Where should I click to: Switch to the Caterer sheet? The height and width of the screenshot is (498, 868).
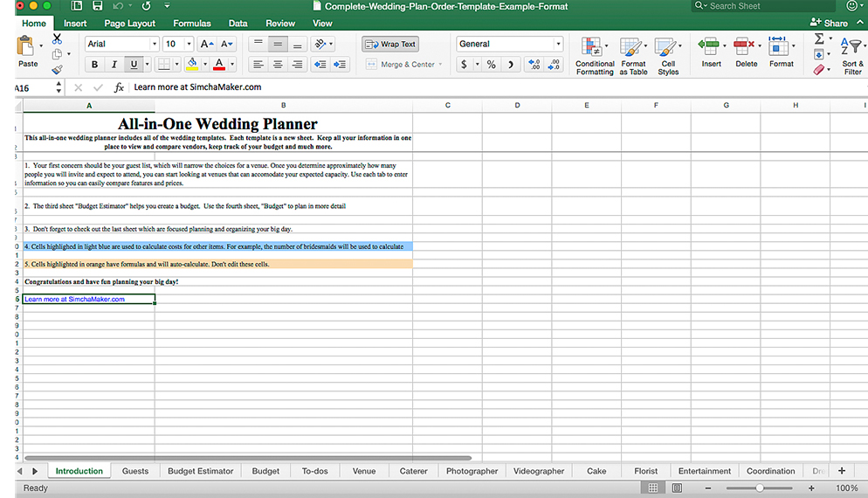pyautogui.click(x=414, y=471)
